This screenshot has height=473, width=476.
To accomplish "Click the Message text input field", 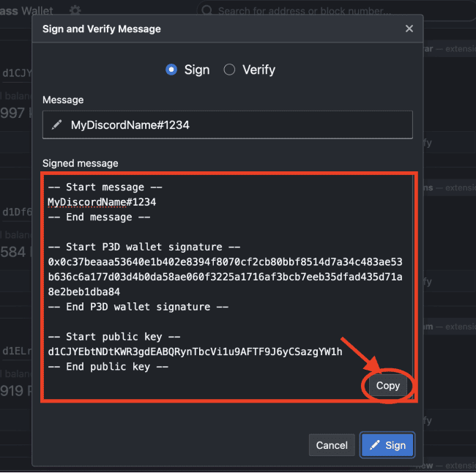I will pyautogui.click(x=234, y=125).
